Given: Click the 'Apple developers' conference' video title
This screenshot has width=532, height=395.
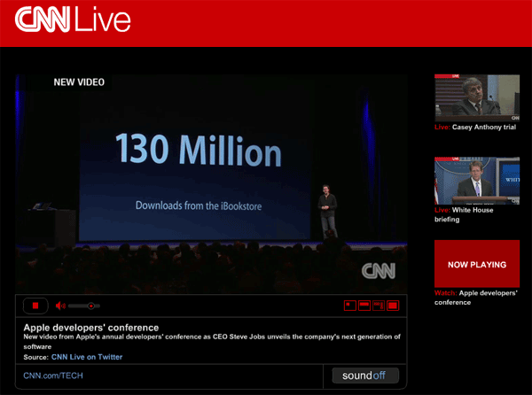Looking at the screenshot, I should point(91,327).
